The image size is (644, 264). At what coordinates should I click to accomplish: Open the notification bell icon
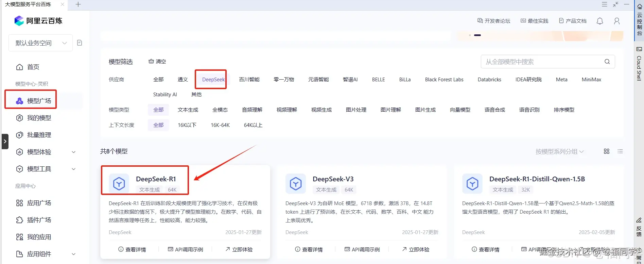[600, 21]
